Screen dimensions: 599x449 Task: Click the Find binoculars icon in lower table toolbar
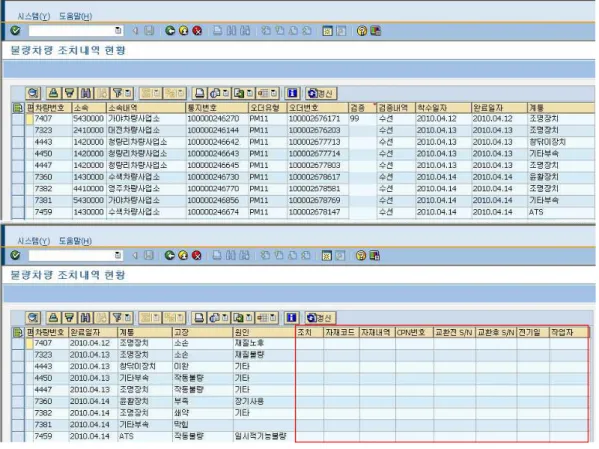pyautogui.click(x=85, y=318)
